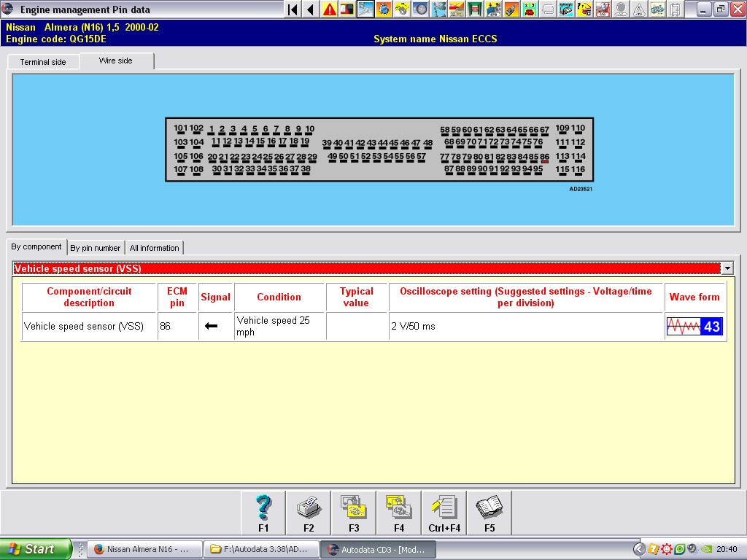Click the 'Vehicle speed 25 mph' condition cell
747x560 pixels.
point(279,326)
